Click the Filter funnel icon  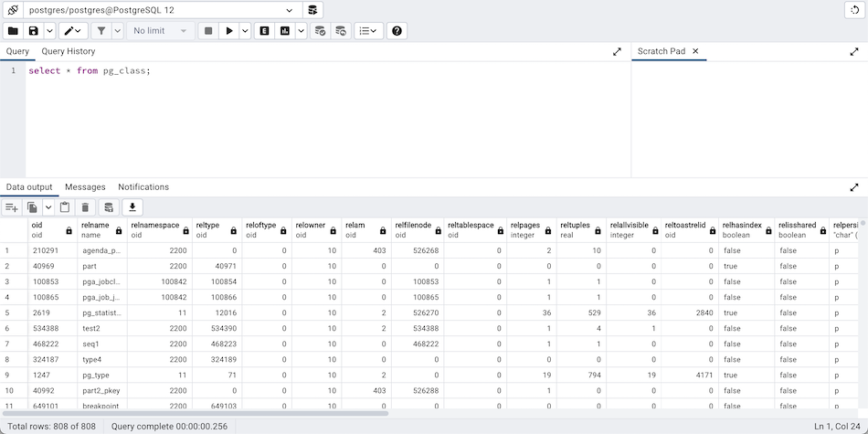coord(101,31)
